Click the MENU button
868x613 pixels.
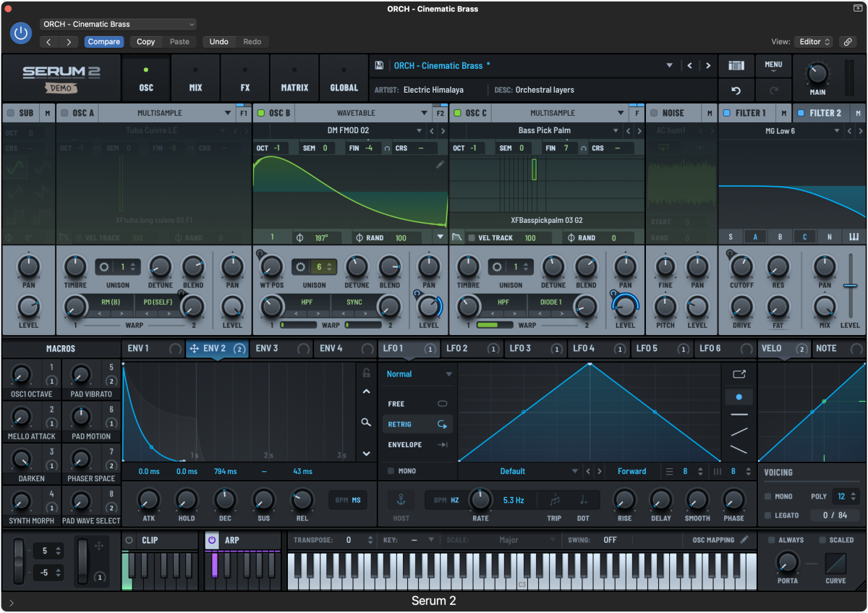point(773,66)
